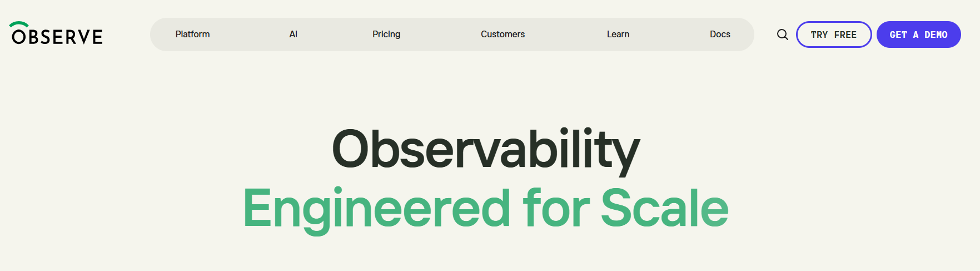Click the letter O of the Observe logo
980x271 pixels.
click(19, 37)
